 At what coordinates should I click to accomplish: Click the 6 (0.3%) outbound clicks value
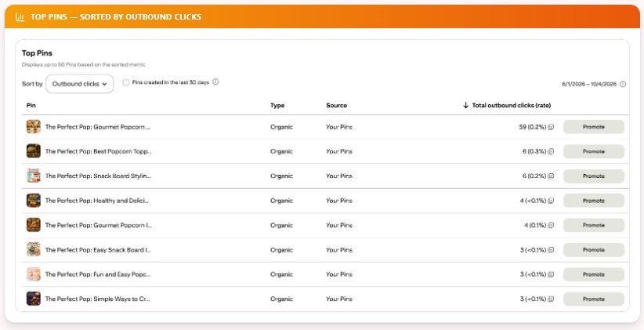(x=534, y=151)
